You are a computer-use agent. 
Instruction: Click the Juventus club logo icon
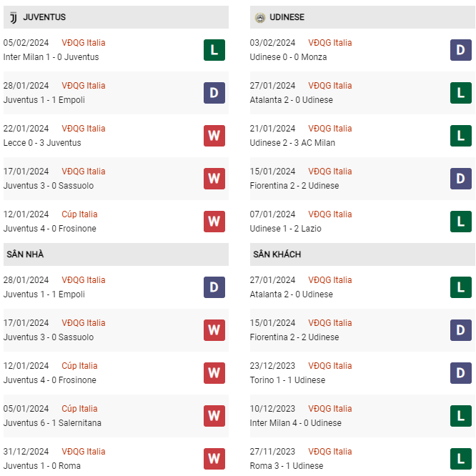(14, 18)
